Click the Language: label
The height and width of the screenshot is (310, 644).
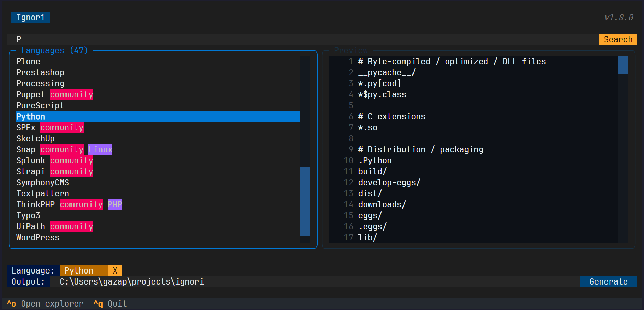pos(33,270)
